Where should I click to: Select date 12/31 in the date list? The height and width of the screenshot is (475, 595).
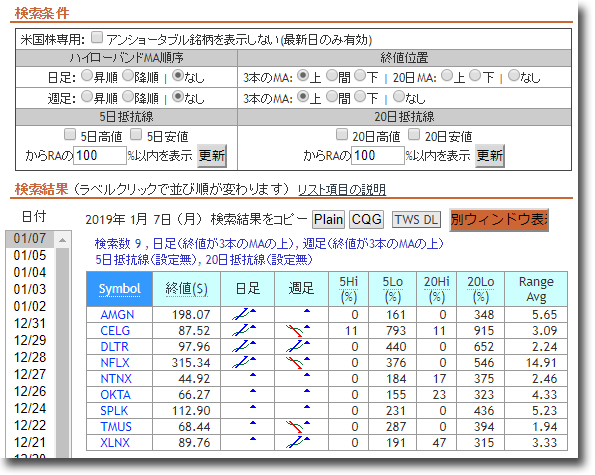point(30,323)
